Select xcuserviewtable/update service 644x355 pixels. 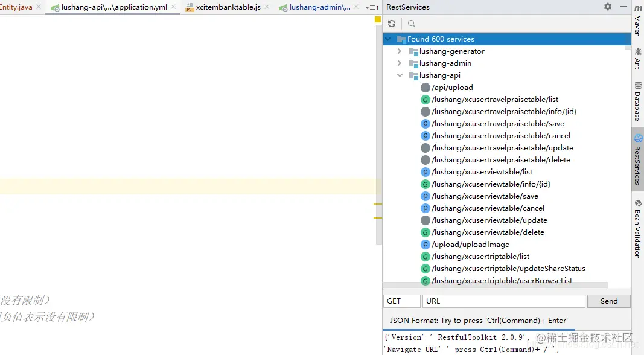click(x=489, y=220)
